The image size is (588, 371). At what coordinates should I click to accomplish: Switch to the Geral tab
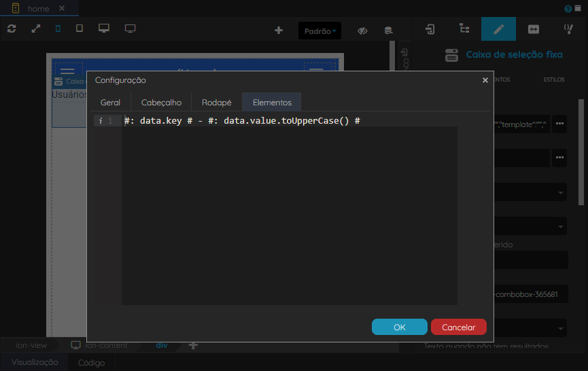tap(110, 103)
